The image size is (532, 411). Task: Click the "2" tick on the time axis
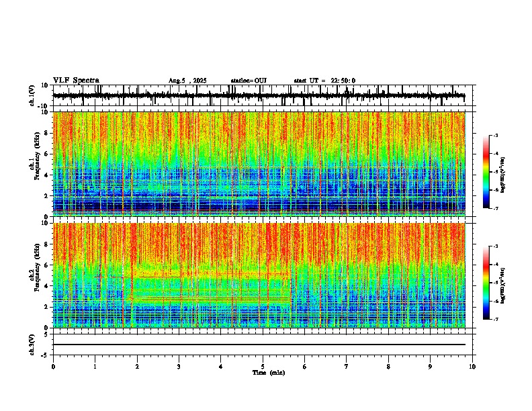tap(137, 367)
